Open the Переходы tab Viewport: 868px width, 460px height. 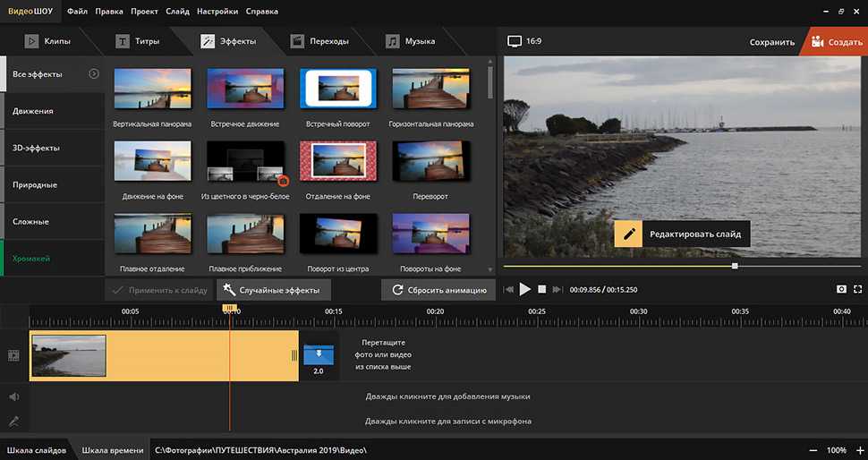tap(322, 41)
